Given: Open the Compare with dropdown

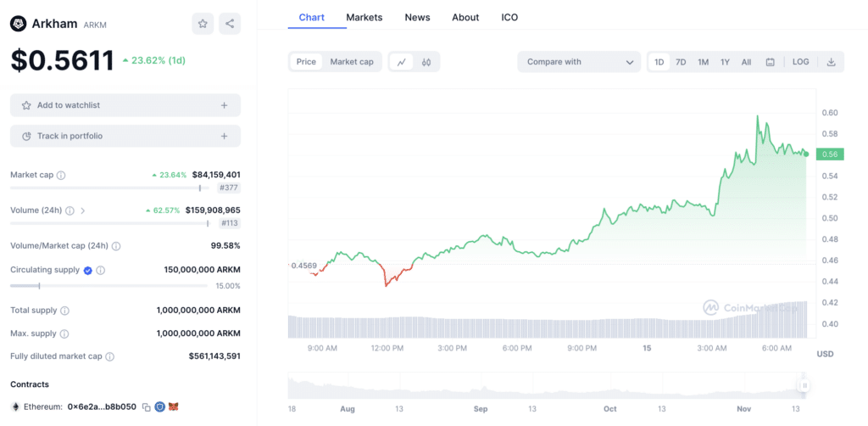Looking at the screenshot, I should point(579,62).
